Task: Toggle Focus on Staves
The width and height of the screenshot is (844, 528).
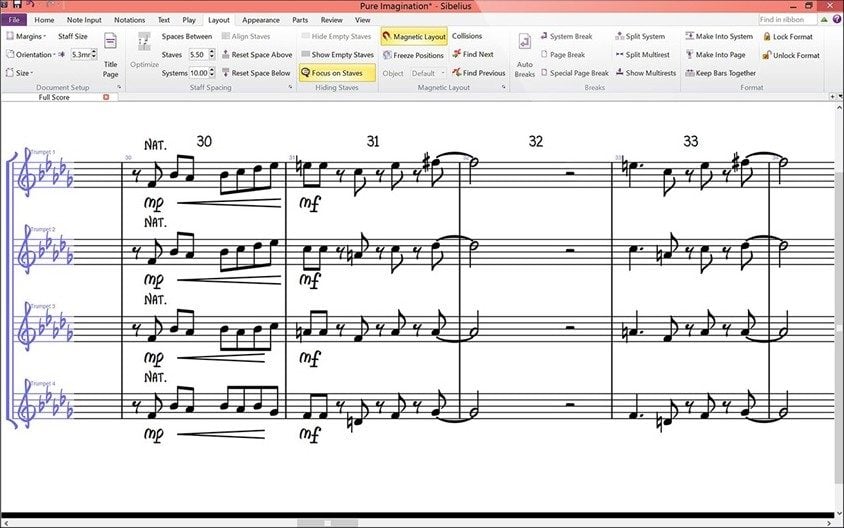Action: (337, 73)
